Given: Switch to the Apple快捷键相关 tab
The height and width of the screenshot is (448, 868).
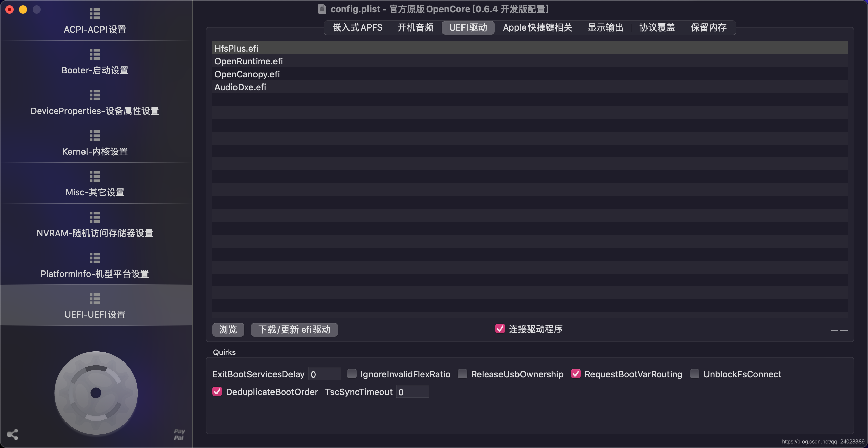Looking at the screenshot, I should (x=537, y=27).
